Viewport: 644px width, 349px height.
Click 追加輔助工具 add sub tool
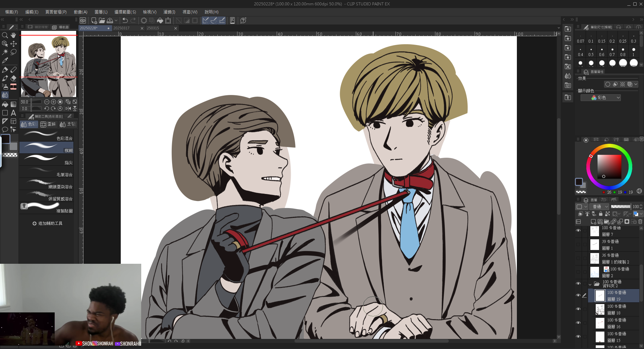point(47,223)
